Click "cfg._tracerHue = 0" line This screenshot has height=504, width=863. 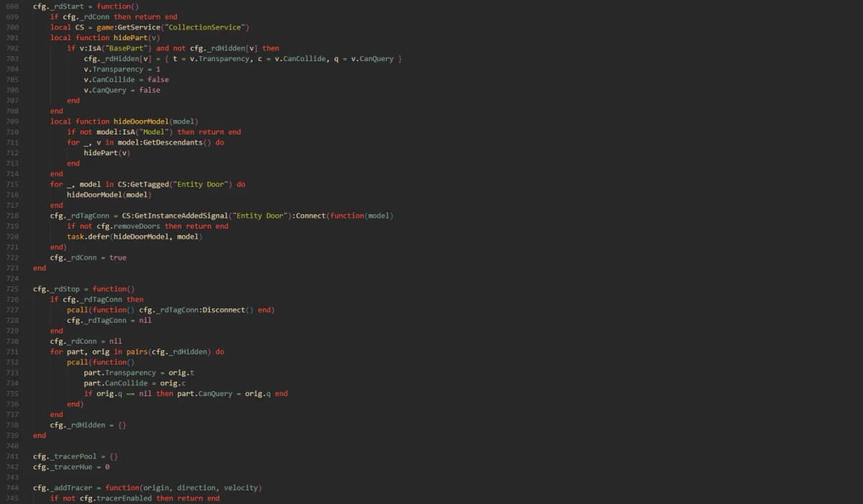[71, 467]
